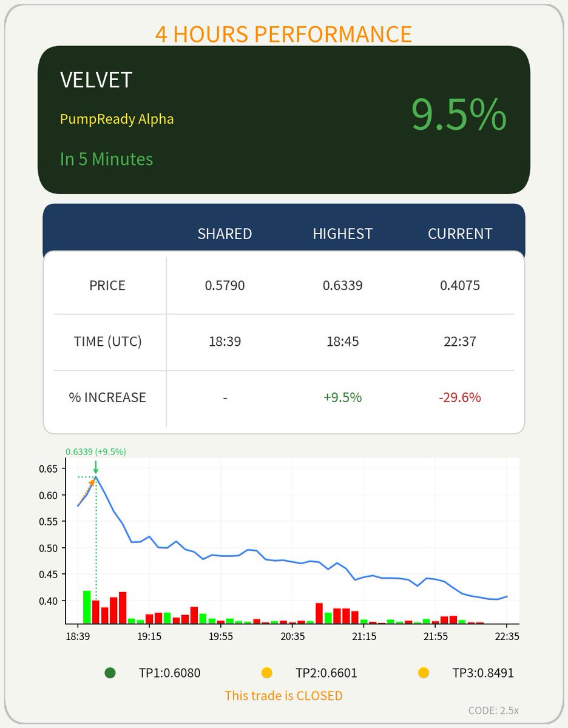Click the TP3:0.8491 label
568x728 pixels.
tap(483, 673)
